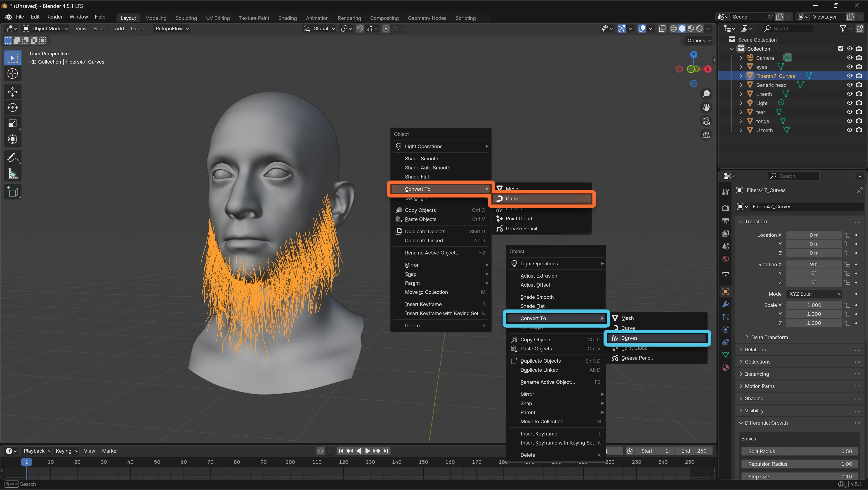This screenshot has height=490, width=868.
Task: Open the rotation Mode XYZ Euler dropdown
Action: [x=814, y=294]
